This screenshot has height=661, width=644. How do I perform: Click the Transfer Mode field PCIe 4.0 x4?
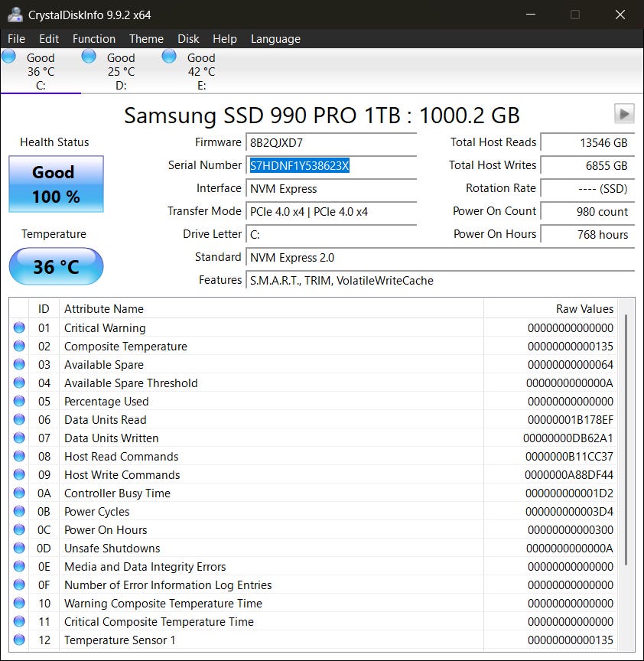331,211
